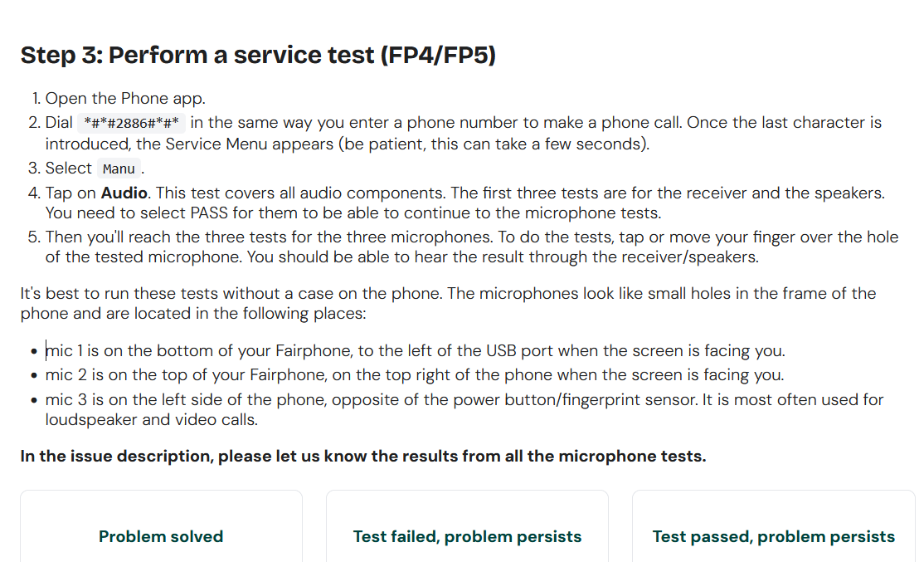Click the "mic 3" bullet line

(415, 399)
